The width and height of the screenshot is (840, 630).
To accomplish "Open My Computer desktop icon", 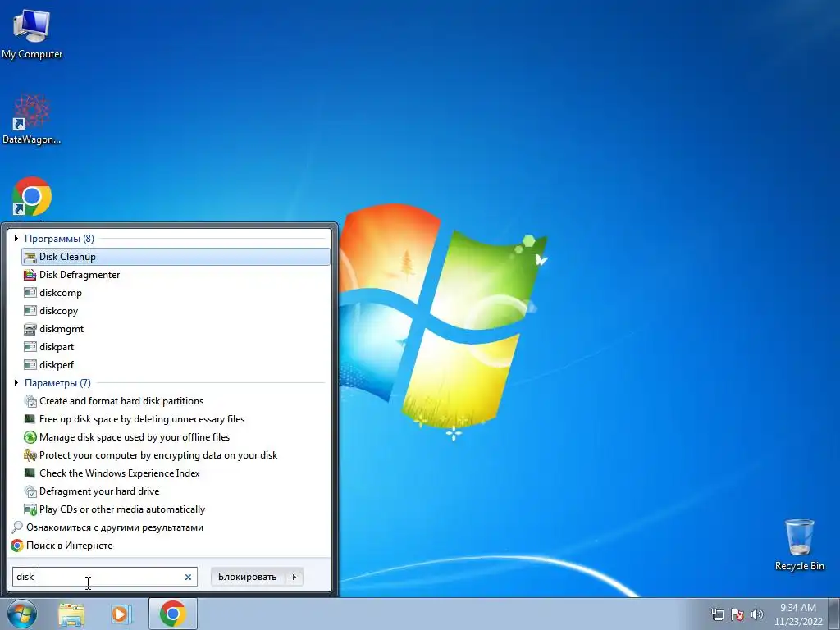I will pyautogui.click(x=32, y=33).
